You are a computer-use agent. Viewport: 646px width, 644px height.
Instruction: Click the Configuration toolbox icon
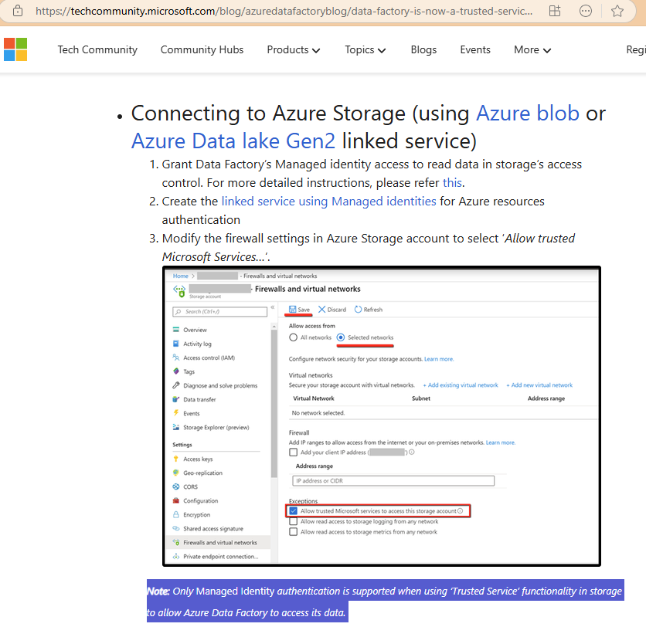176,500
